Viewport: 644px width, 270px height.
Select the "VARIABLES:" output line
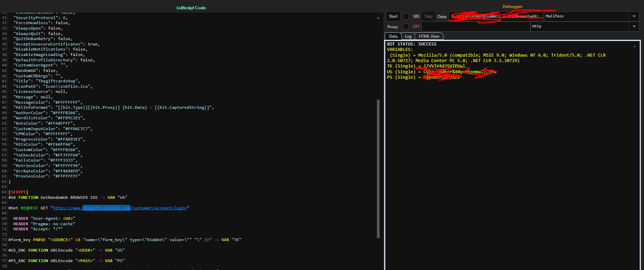pos(399,49)
